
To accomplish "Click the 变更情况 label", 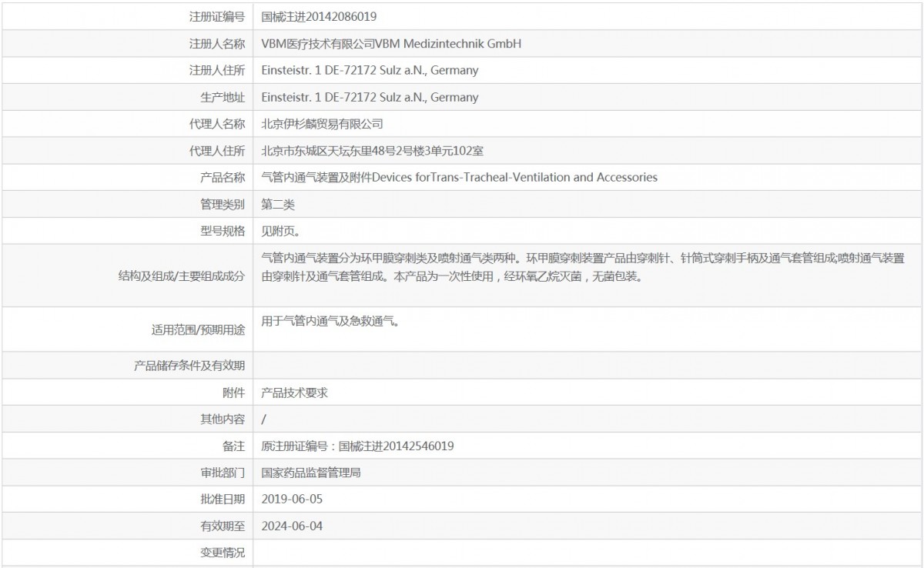I will click(x=223, y=553).
